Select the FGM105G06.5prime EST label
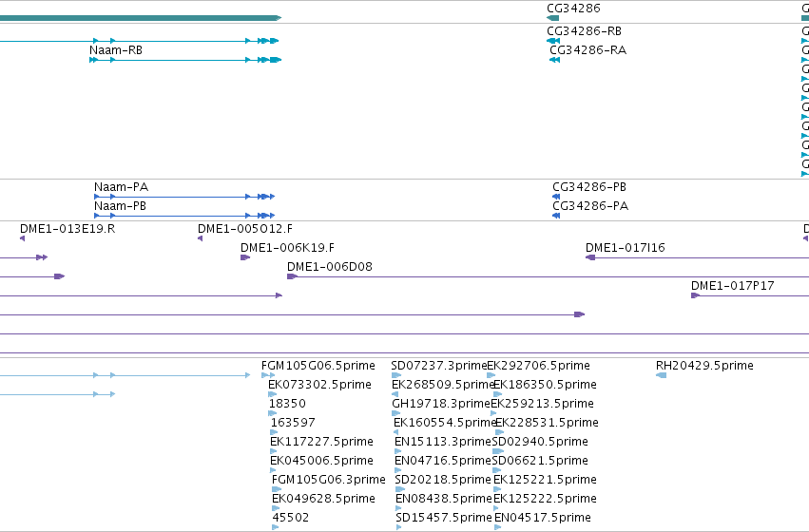Screen dimensions: 809x532 (x=318, y=366)
